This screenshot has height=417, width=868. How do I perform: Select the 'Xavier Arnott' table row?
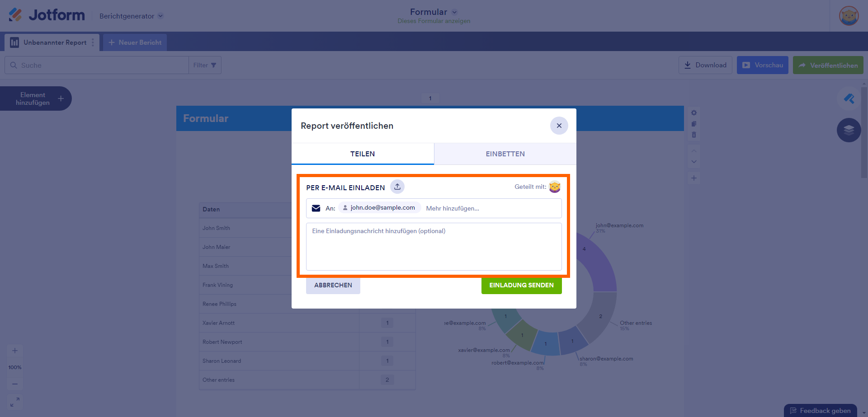click(307, 323)
